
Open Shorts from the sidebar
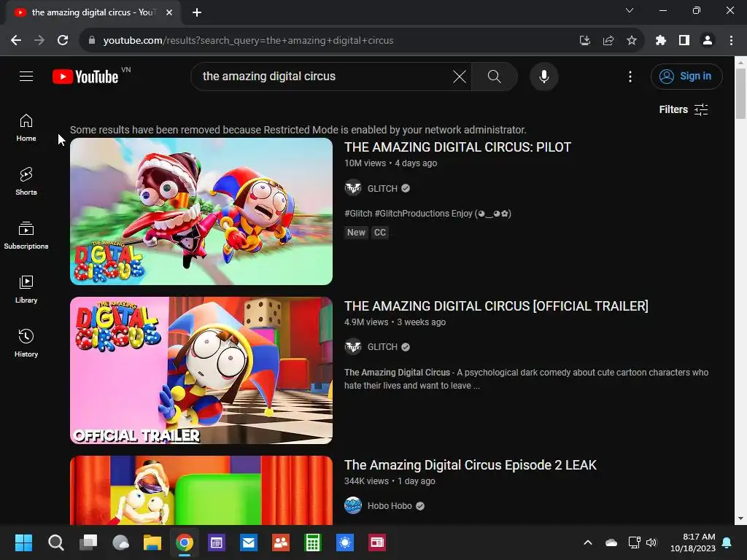(26, 182)
